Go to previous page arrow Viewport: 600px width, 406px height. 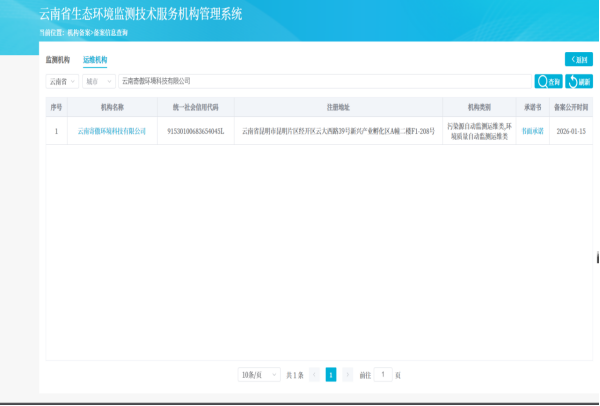314,375
